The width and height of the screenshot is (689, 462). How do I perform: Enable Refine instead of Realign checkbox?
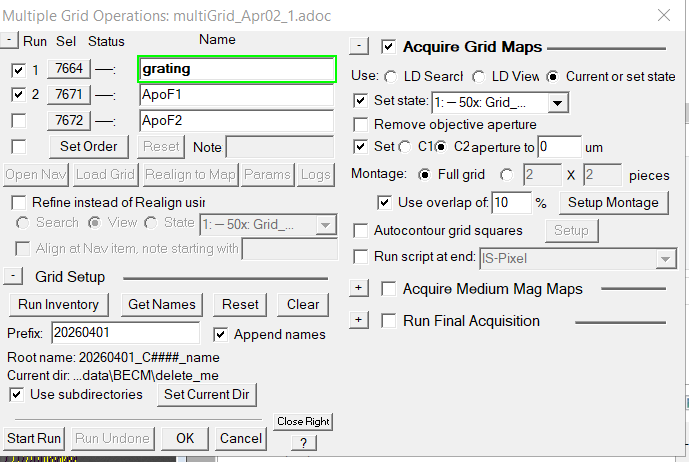click(18, 203)
